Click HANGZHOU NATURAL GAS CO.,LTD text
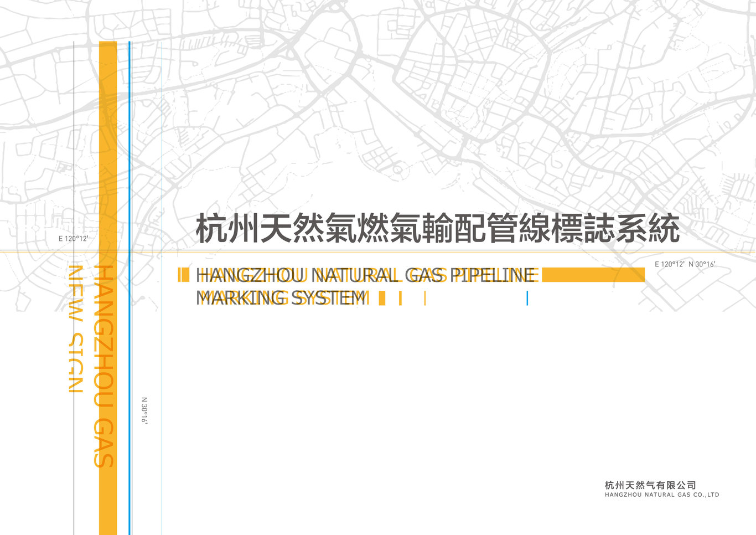This screenshot has width=756, height=535. 662,495
